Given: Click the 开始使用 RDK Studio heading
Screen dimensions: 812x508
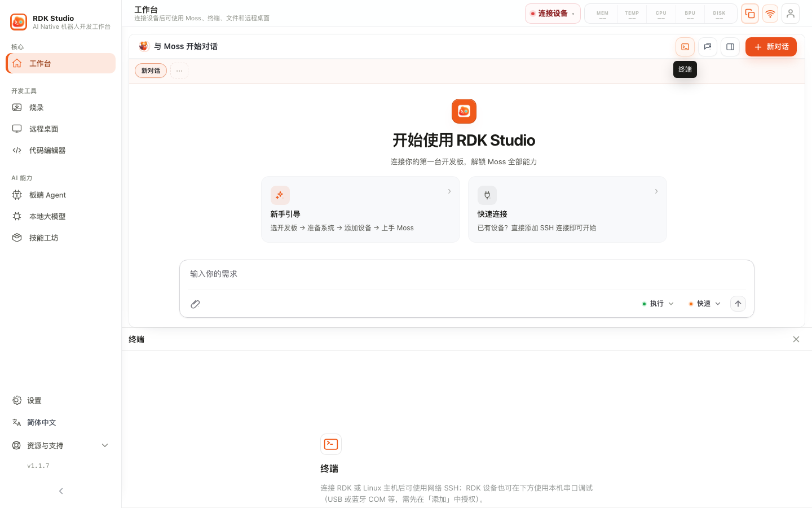Looking at the screenshot, I should pyautogui.click(x=464, y=140).
